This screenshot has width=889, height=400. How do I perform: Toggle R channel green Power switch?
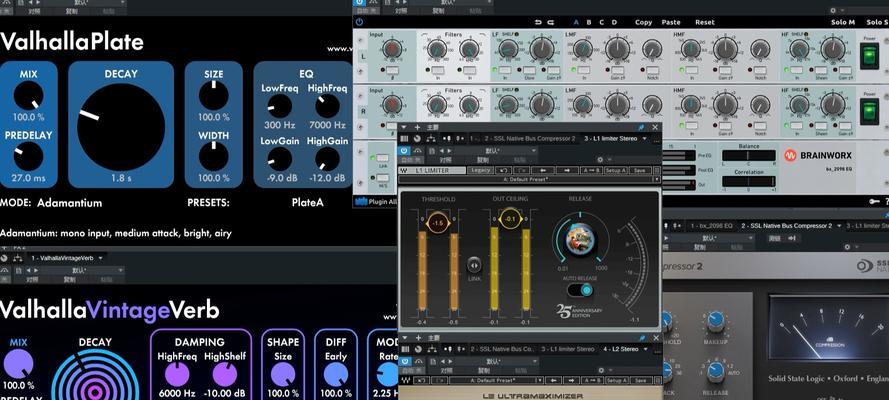point(869,112)
